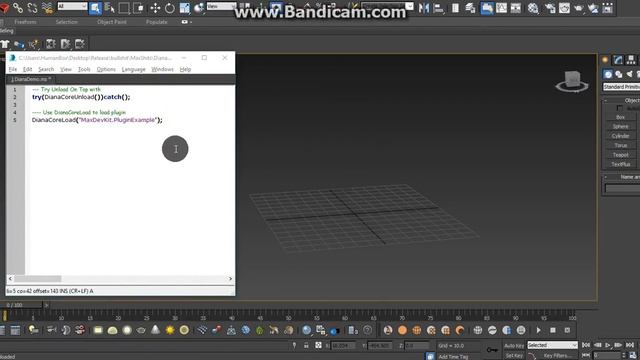Choose Rectangular Selection Region tool
The height and width of the screenshot is (360, 640).
[124, 7]
